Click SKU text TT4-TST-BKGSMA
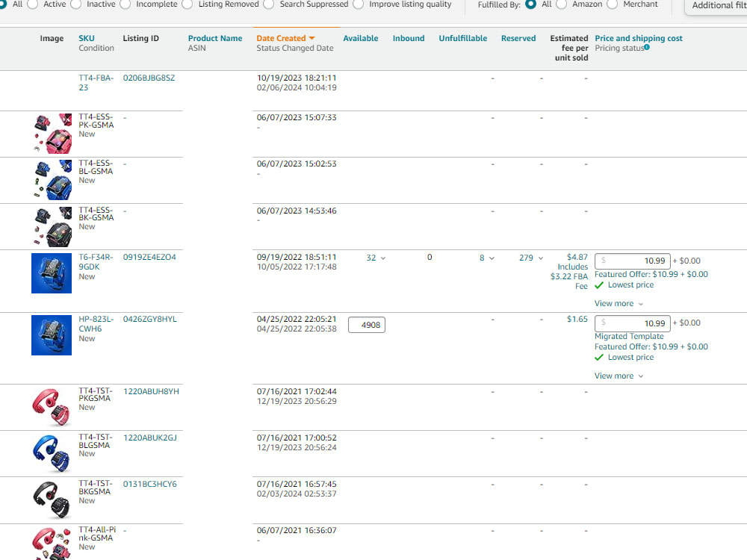 point(96,487)
